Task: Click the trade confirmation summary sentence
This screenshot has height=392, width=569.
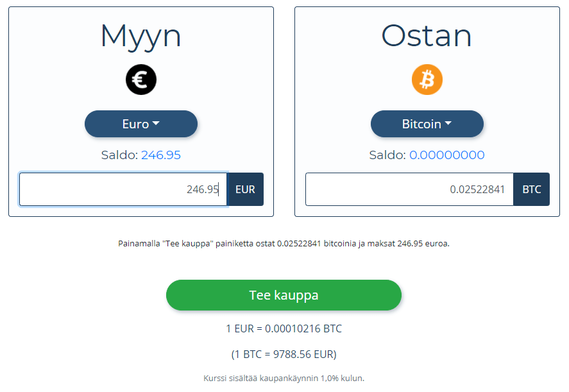Action: (284, 244)
